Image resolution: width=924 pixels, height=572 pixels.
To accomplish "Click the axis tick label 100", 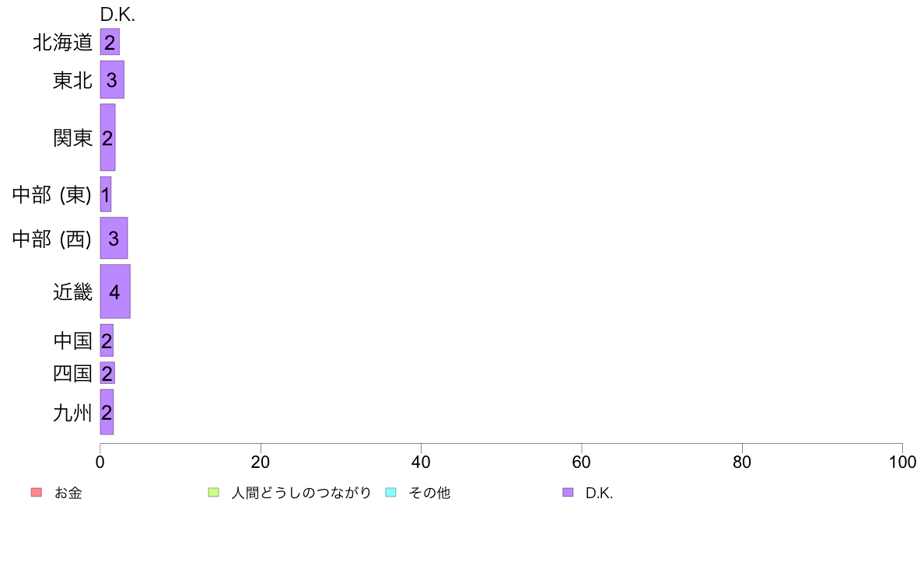I will pos(902,462).
